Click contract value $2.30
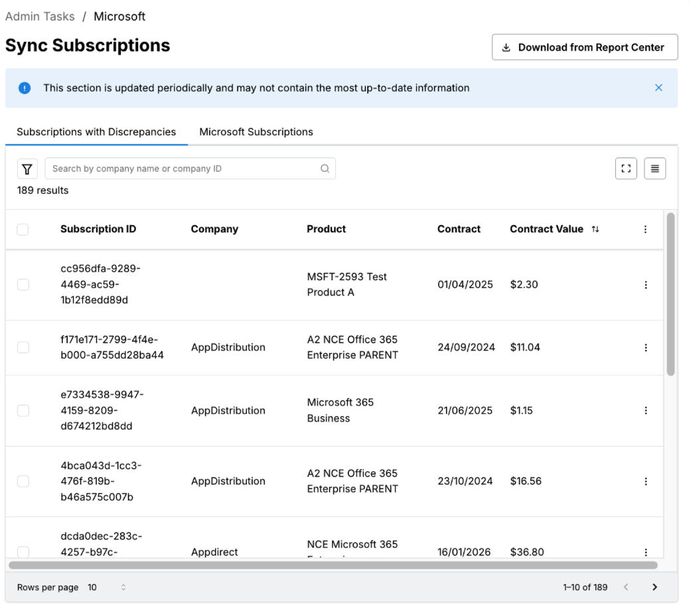Image resolution: width=689 pixels, height=616 pixels. (524, 285)
